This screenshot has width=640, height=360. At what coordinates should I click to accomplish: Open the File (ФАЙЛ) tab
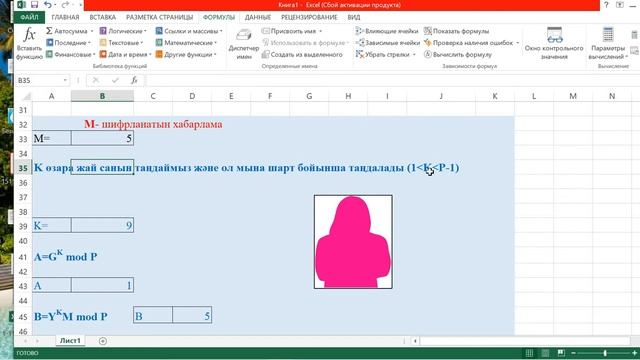point(29,18)
